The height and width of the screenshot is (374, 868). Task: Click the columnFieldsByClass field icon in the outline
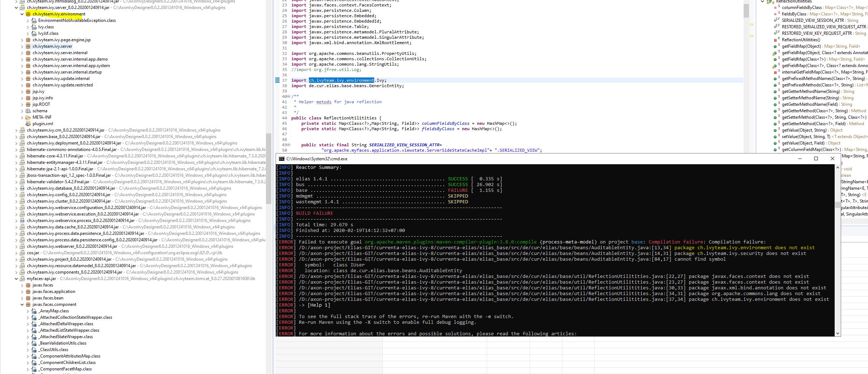click(x=776, y=8)
